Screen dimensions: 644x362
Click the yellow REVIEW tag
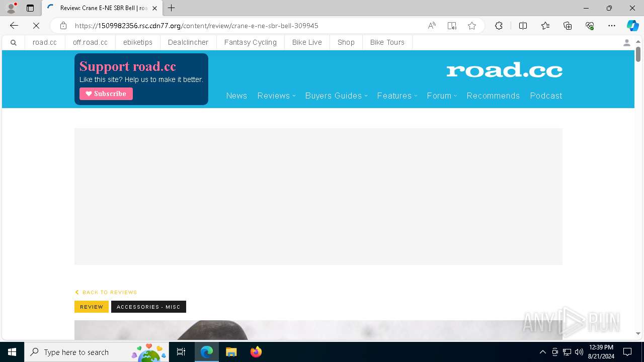tap(92, 307)
